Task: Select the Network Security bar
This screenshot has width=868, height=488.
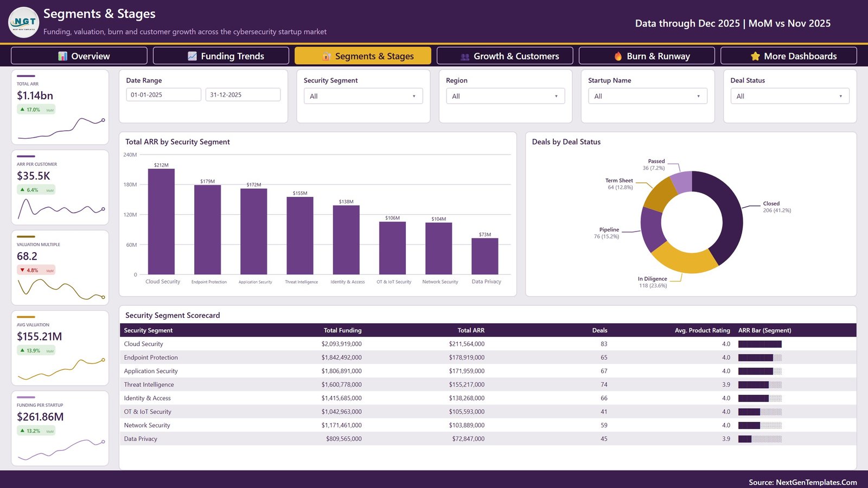Action: 439,249
